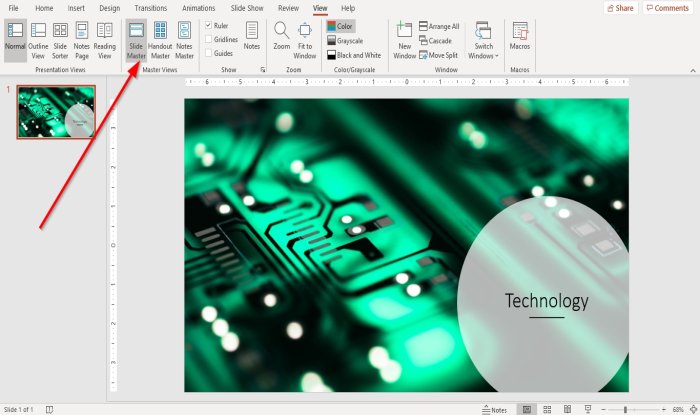Open the Slide Show tab
The height and width of the screenshot is (415, 700).
click(x=247, y=8)
